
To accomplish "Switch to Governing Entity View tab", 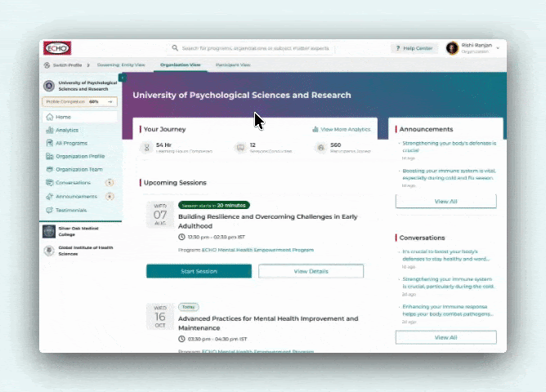I will (x=121, y=65).
